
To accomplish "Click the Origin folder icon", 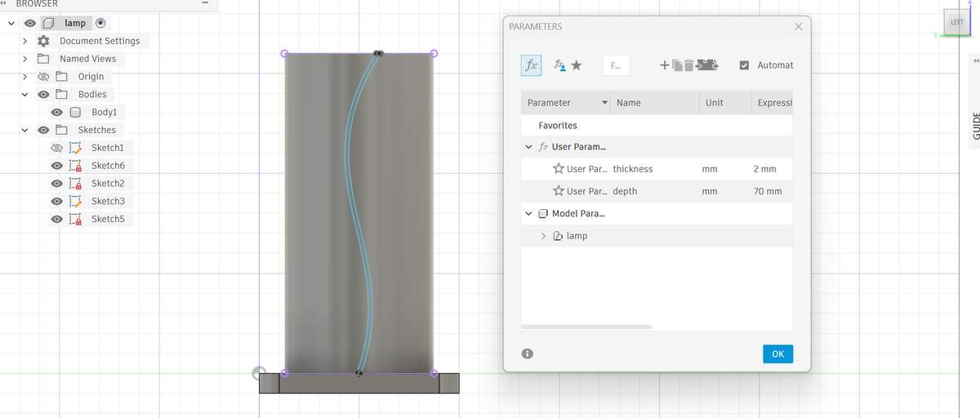I will (x=62, y=77).
